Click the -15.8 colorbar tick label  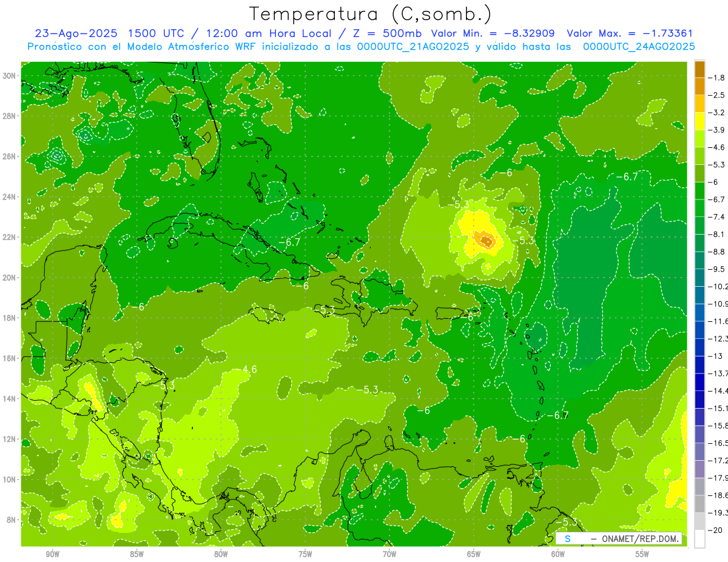(719, 425)
